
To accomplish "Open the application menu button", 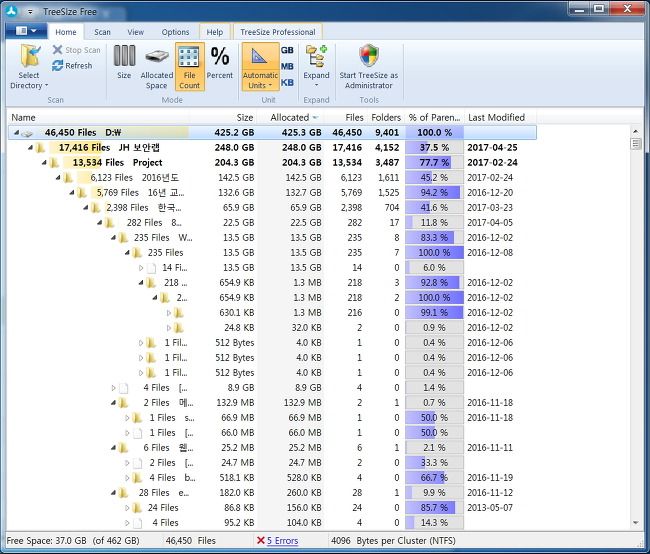I will click(x=26, y=31).
